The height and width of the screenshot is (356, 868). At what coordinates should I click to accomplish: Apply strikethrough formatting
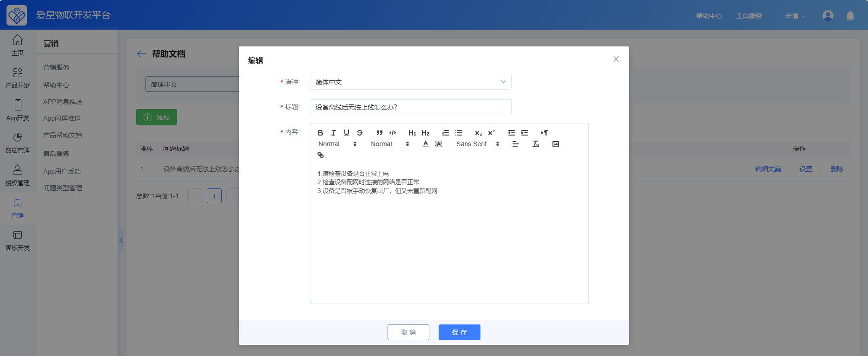[359, 133]
